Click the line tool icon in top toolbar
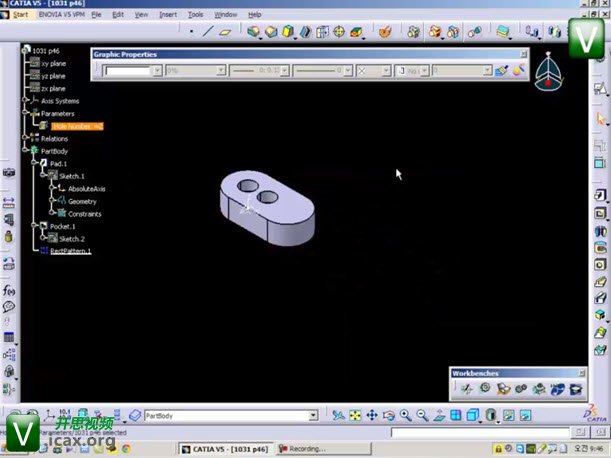Image resolution: width=611 pixels, height=458 pixels. 207,32
